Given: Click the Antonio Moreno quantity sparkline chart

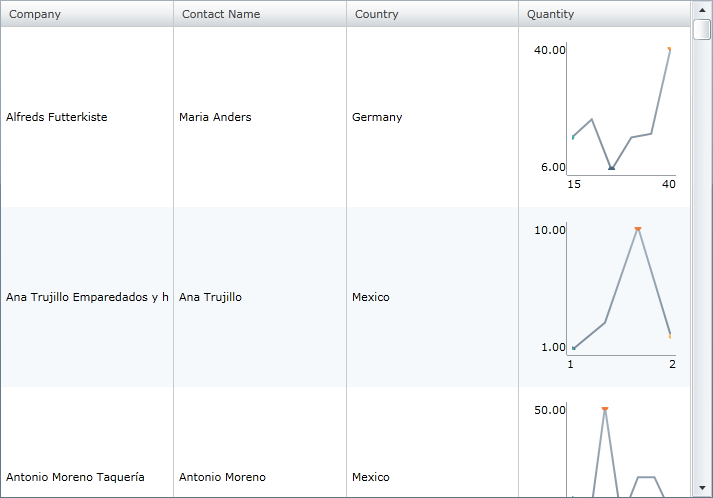Looking at the screenshot, I should click(620, 450).
